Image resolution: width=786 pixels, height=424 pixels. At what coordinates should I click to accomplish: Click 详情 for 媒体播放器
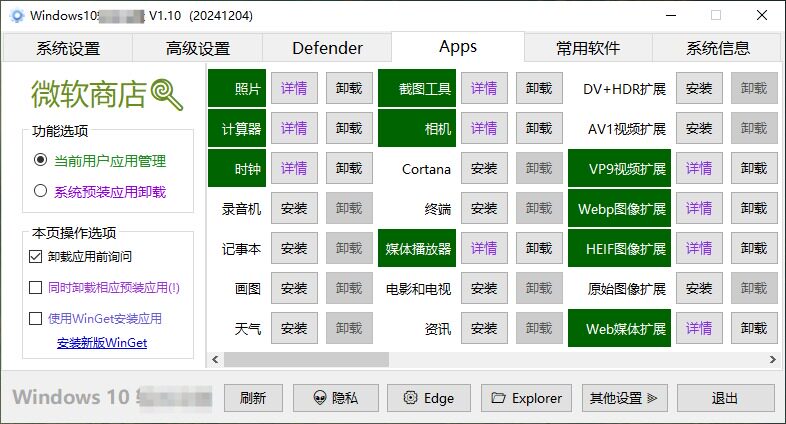tap(484, 248)
